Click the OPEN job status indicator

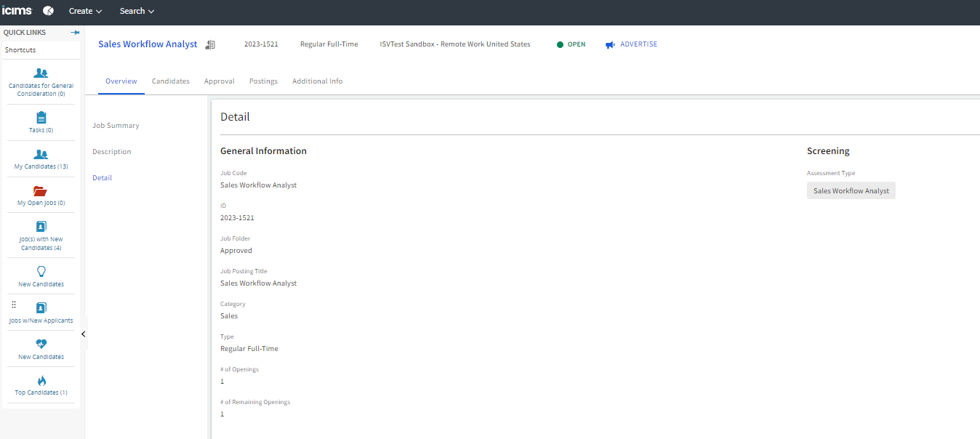click(571, 44)
